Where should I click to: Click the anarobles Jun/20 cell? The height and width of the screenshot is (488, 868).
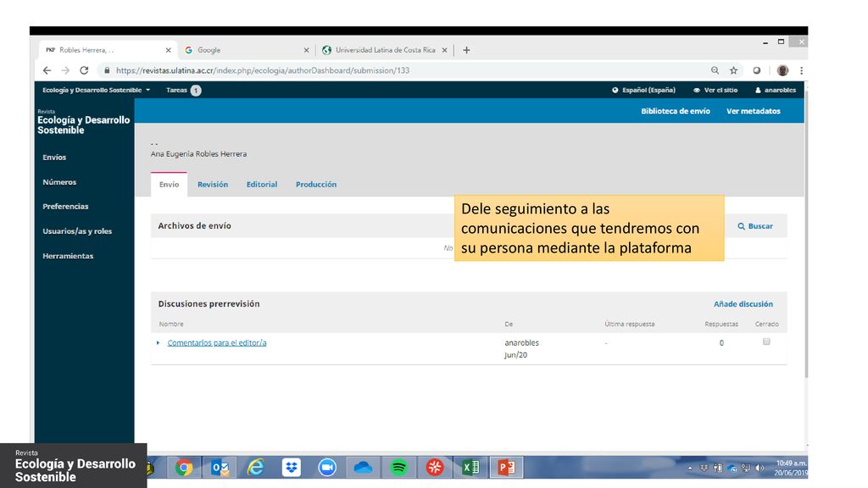521,348
